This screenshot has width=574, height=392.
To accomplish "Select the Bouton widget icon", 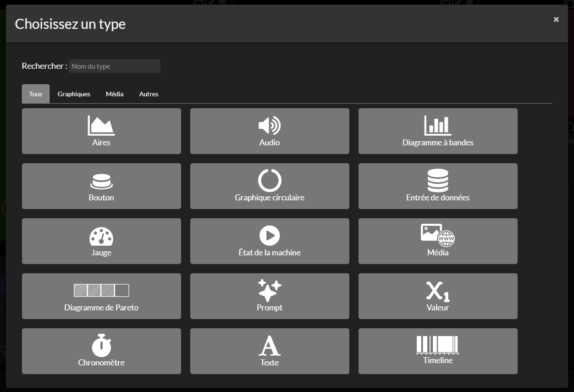I will click(101, 182).
